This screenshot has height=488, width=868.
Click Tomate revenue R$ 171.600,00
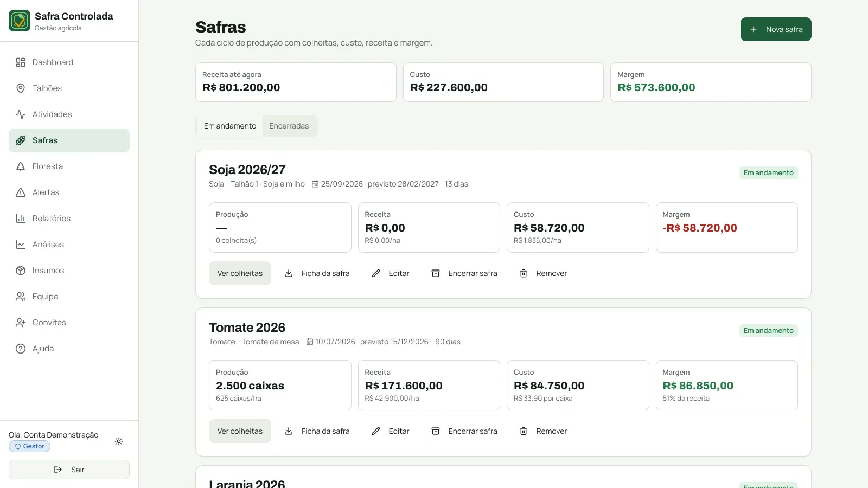[404, 386]
